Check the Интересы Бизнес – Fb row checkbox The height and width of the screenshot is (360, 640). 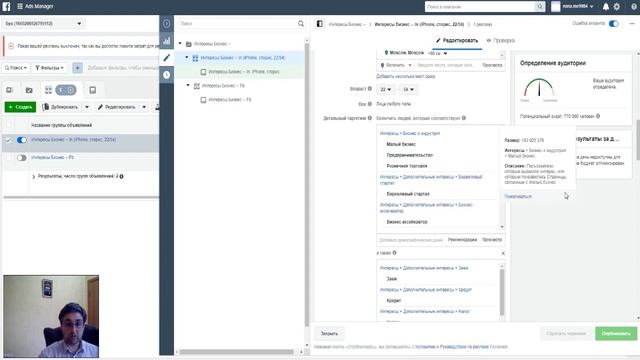coord(9,158)
